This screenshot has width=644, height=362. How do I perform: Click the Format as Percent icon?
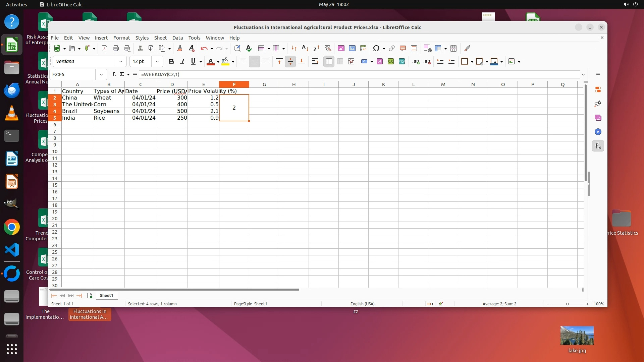(x=379, y=61)
